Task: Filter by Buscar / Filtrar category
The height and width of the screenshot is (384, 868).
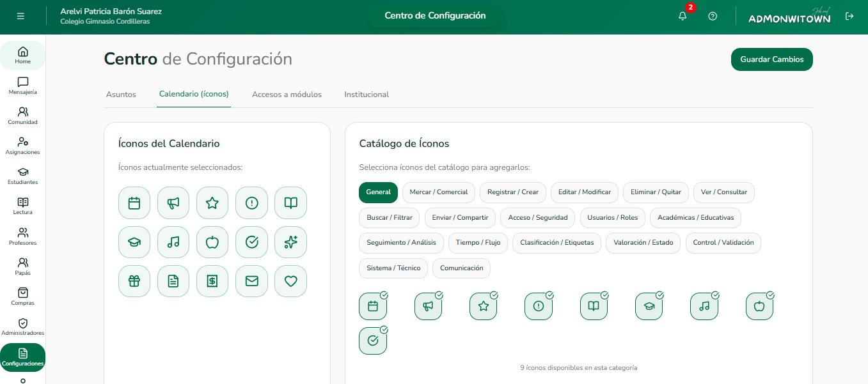Action: [390, 218]
